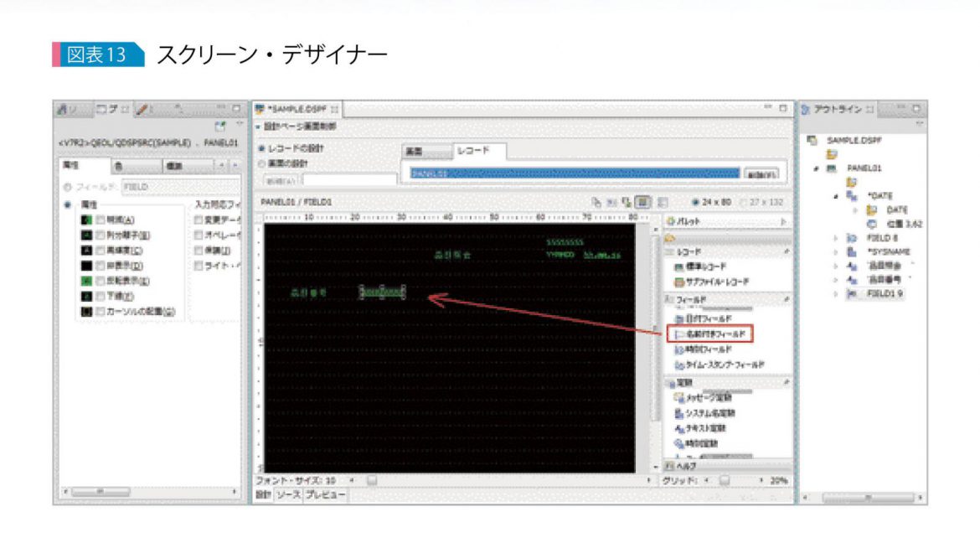Viewport: 980px width, 548px height.
Task: Enable the 反転表示 attribute checkbox
Action: pos(100,281)
